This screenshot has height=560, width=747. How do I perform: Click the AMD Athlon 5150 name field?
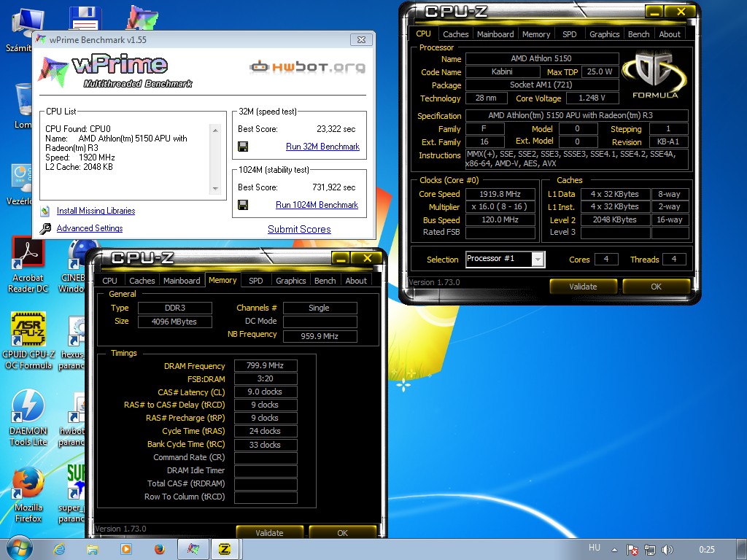(542, 58)
